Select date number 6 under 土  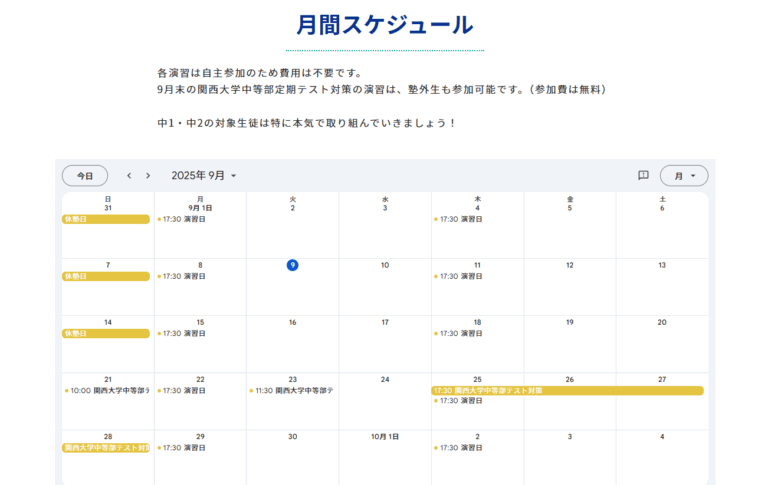pos(662,208)
